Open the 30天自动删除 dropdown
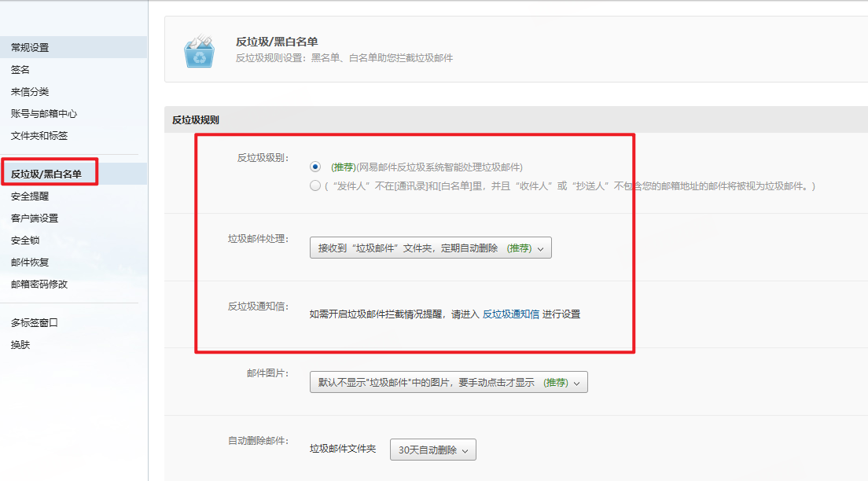This screenshot has height=481, width=868. [432, 450]
